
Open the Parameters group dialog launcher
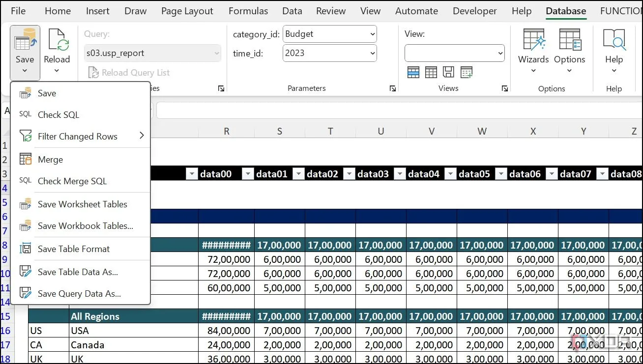pos(393,88)
